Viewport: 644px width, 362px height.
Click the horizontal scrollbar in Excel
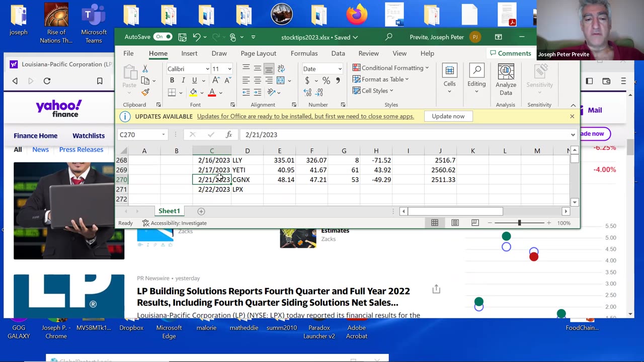tap(455, 211)
